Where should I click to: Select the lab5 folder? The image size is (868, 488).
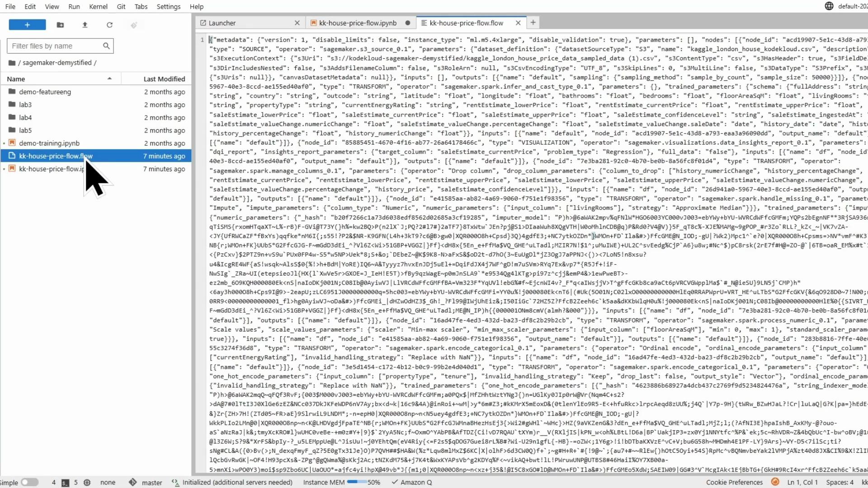click(96, 130)
